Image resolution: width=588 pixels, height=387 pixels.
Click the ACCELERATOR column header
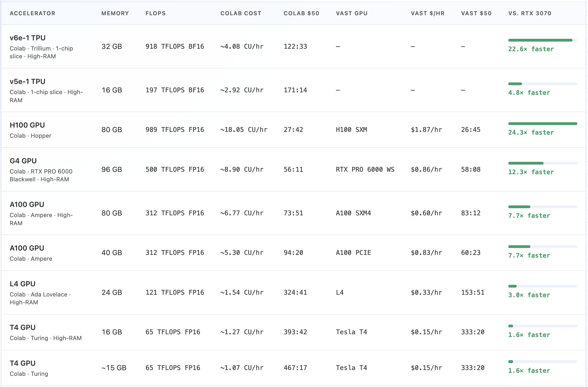(x=32, y=13)
